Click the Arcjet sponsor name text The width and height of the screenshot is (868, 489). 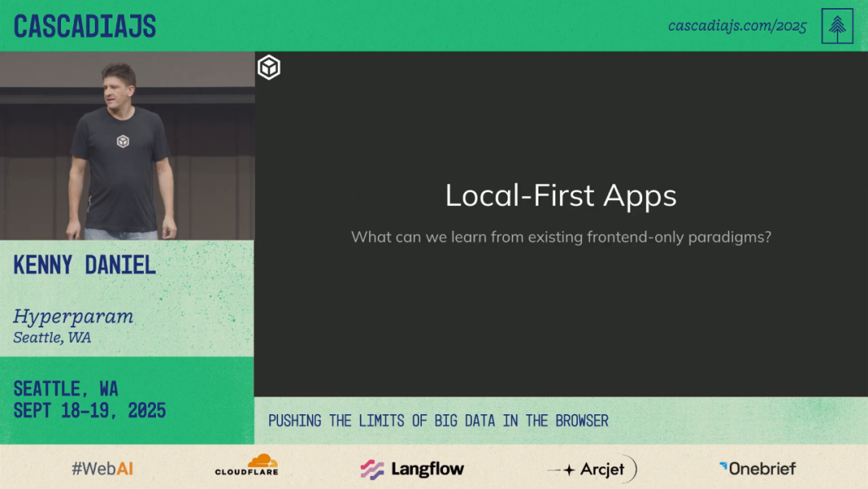click(x=602, y=470)
